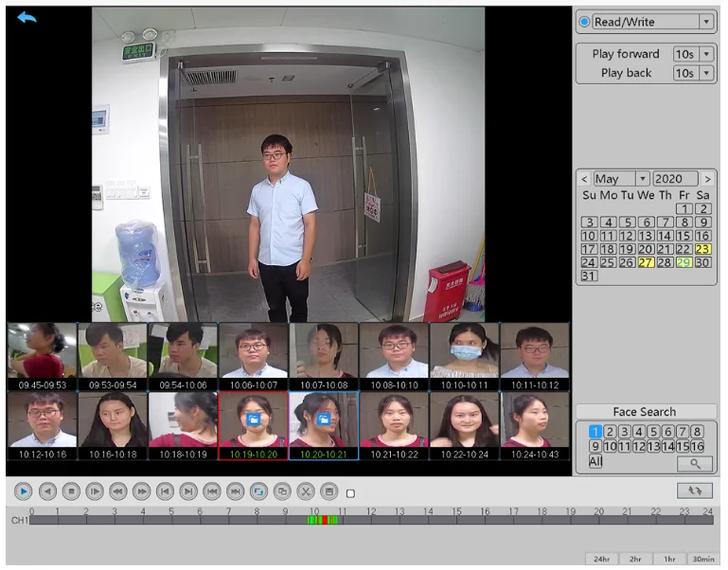Toggle channel 8 in Face Search
This screenshot has height=570, width=728.
pos(697,432)
